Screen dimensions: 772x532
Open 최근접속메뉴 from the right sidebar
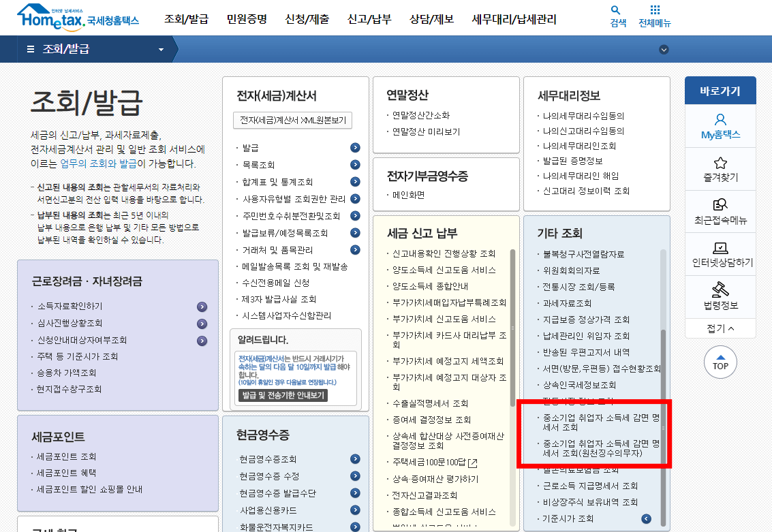[720, 210]
